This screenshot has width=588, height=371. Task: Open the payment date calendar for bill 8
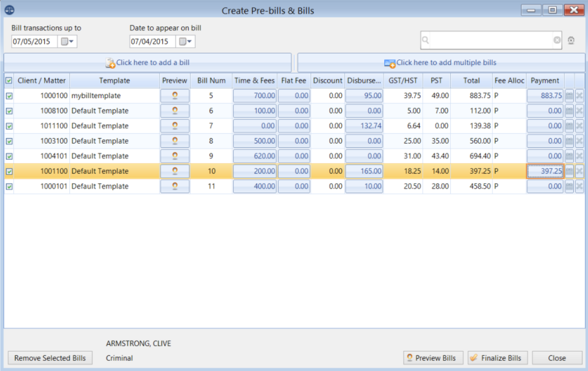click(568, 141)
